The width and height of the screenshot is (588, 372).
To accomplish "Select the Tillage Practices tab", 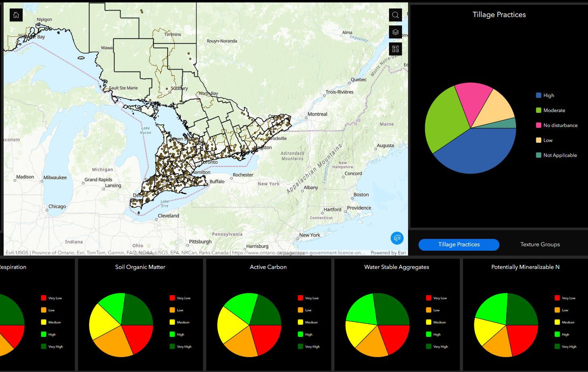I will pyautogui.click(x=459, y=245).
